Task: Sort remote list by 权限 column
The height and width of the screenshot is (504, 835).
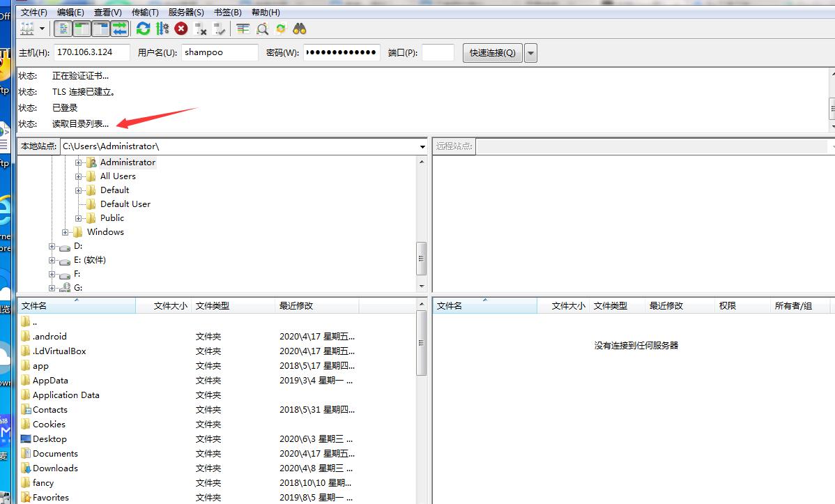Action: click(x=742, y=306)
